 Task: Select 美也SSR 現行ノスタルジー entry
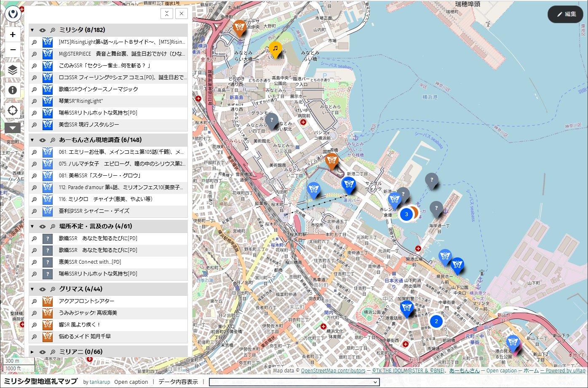(89, 125)
